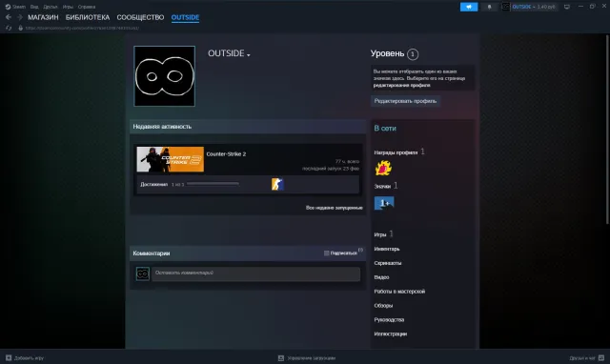Open the Игры link in sidebar
Image resolution: width=610 pixels, height=364 pixels.
pyautogui.click(x=380, y=234)
